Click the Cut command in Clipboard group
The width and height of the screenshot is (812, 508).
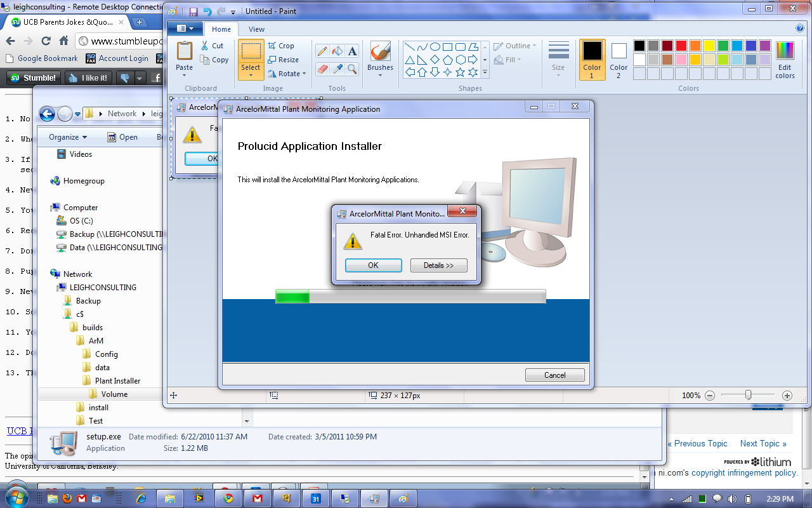(x=212, y=46)
